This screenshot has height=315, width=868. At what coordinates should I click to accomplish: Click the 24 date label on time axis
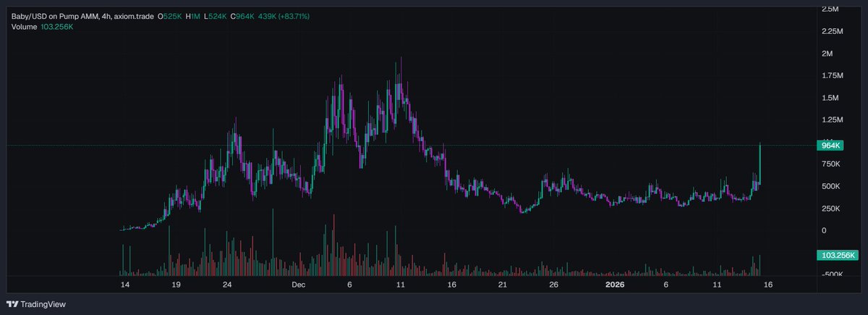click(x=226, y=285)
